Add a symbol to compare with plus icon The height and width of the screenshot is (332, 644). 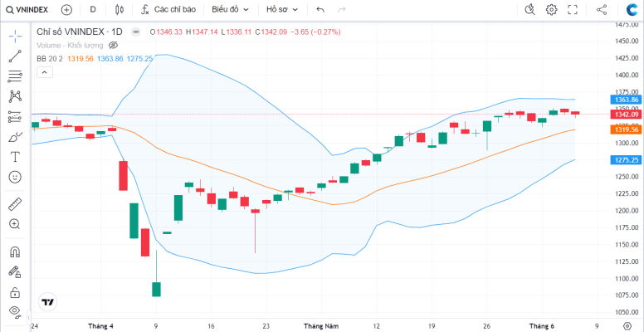pos(66,10)
